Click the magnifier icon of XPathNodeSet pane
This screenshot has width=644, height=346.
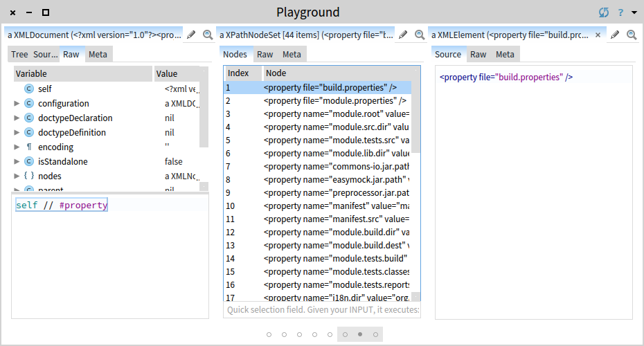420,35
